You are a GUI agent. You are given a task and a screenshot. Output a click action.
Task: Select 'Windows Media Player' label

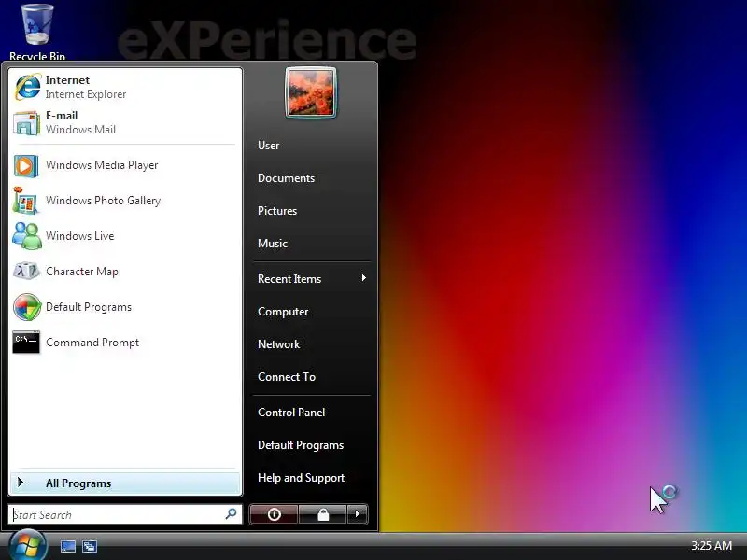[102, 165]
